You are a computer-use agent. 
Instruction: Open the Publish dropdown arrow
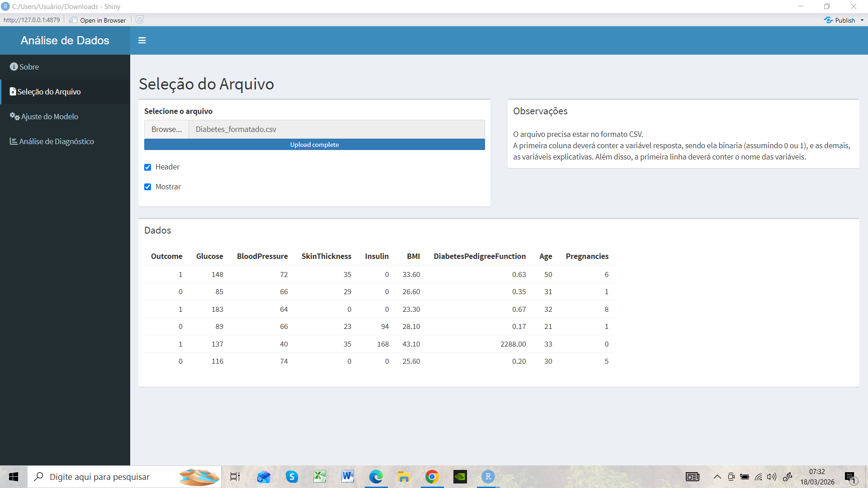[x=862, y=20]
